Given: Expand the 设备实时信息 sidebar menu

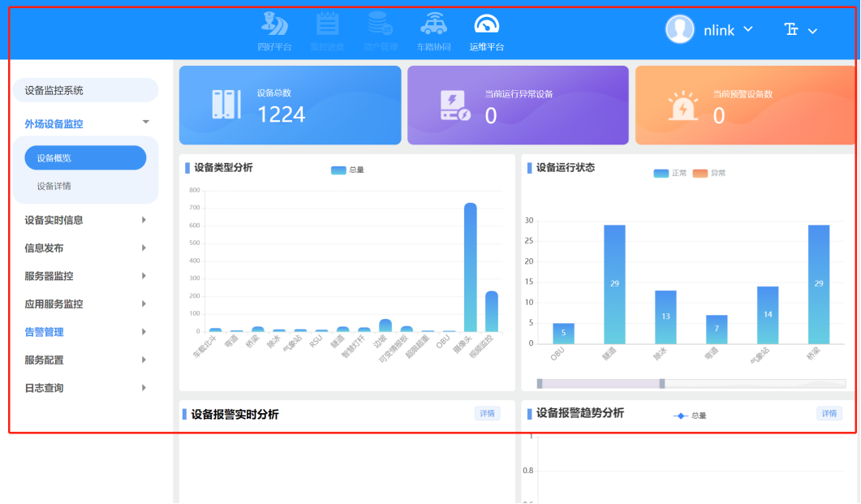Looking at the screenshot, I should coord(85,220).
